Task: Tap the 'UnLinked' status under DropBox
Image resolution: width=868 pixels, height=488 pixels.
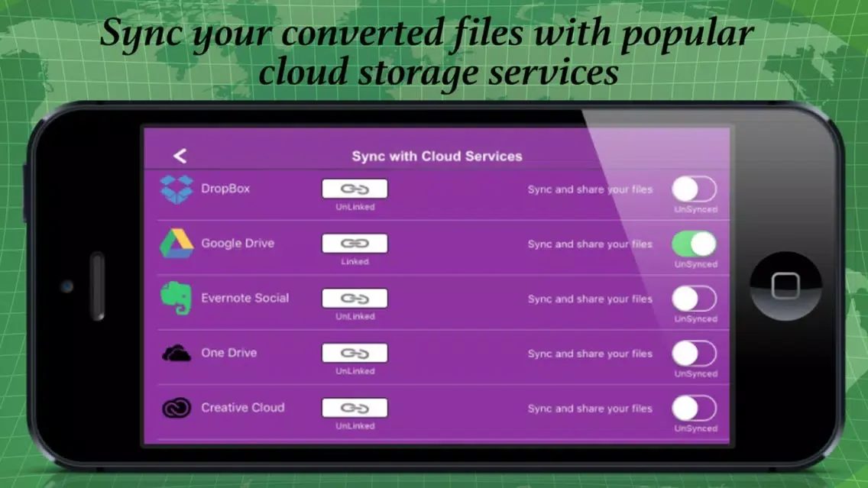Action: coord(355,207)
